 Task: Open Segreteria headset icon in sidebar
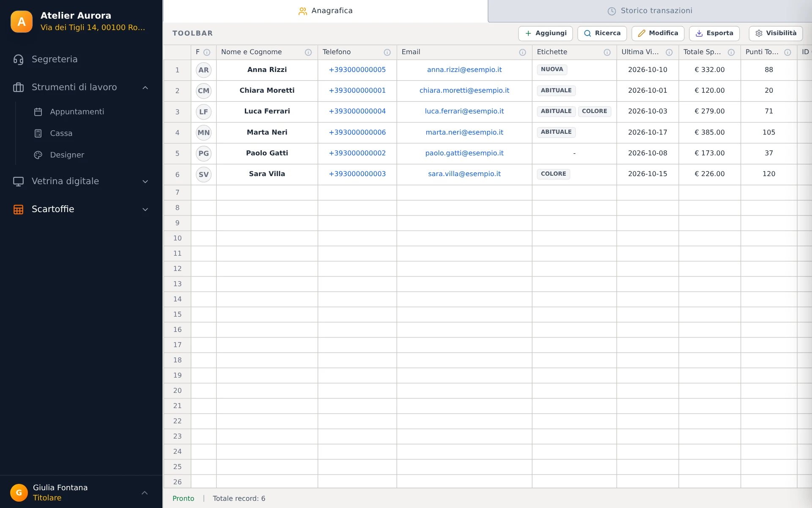click(18, 59)
